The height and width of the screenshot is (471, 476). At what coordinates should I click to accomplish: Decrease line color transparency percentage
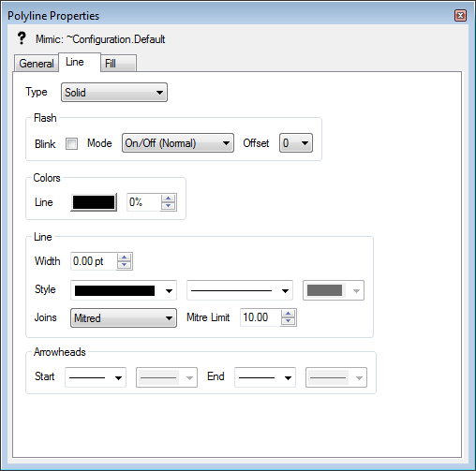tap(169, 206)
